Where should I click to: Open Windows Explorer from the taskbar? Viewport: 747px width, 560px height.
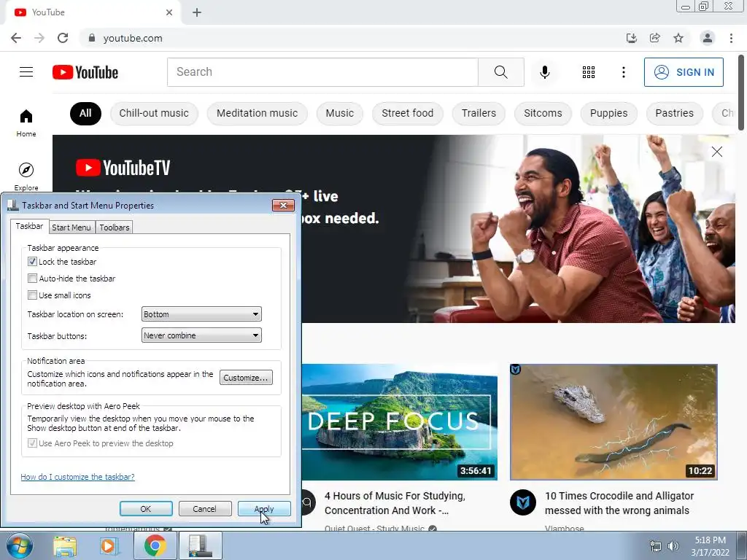click(x=65, y=546)
